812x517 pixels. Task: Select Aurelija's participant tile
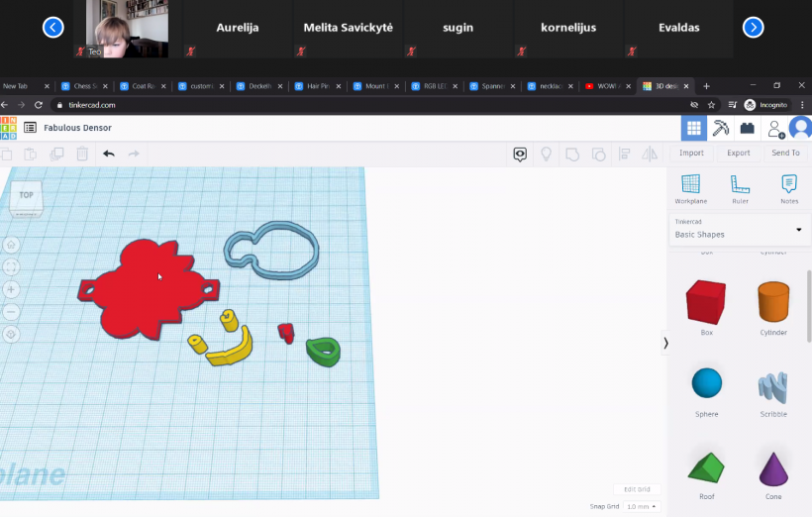238,29
